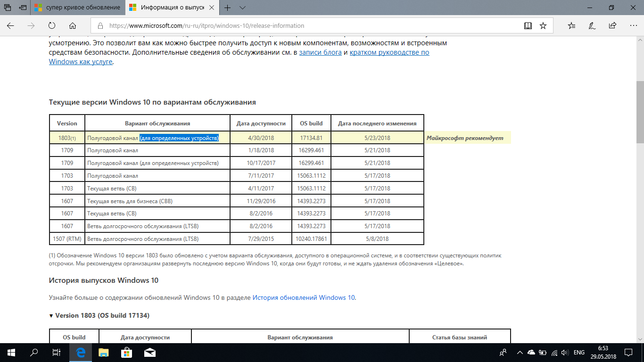Click version cell '1507 (RTM)'
Image resolution: width=644 pixels, height=362 pixels.
click(67, 239)
